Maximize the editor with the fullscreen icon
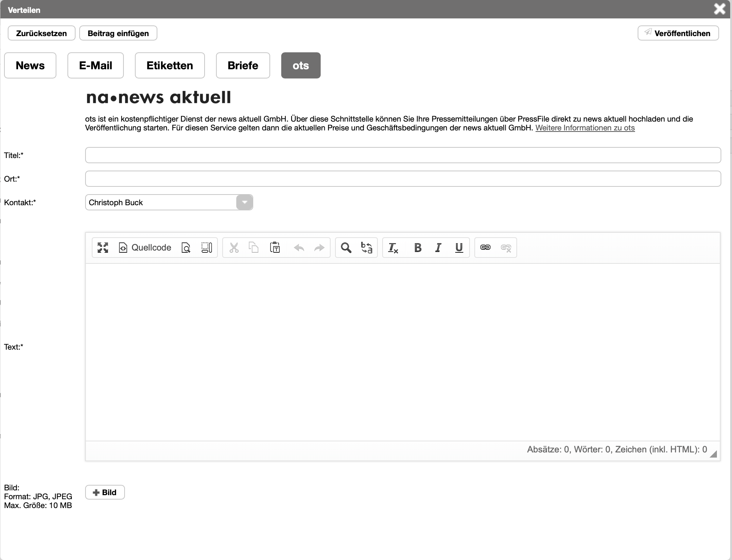Screen dimensions: 732x560 pyautogui.click(x=103, y=248)
